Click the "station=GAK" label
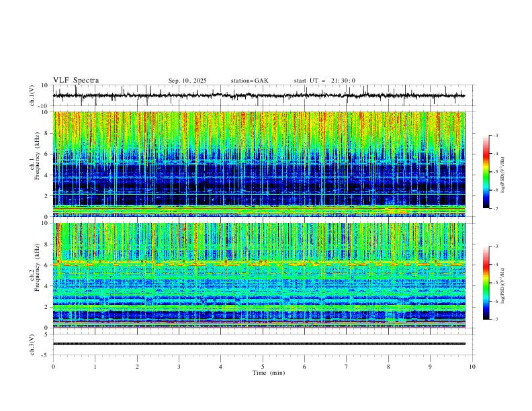The width and height of the screenshot is (532, 411). [249, 81]
